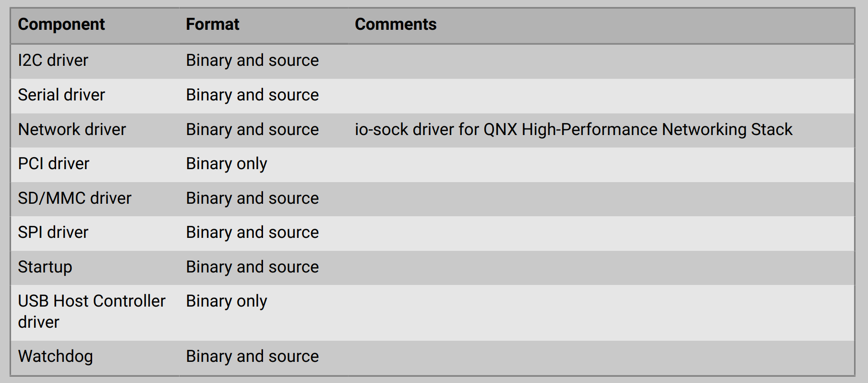Select the SPI driver cell

tap(53, 233)
